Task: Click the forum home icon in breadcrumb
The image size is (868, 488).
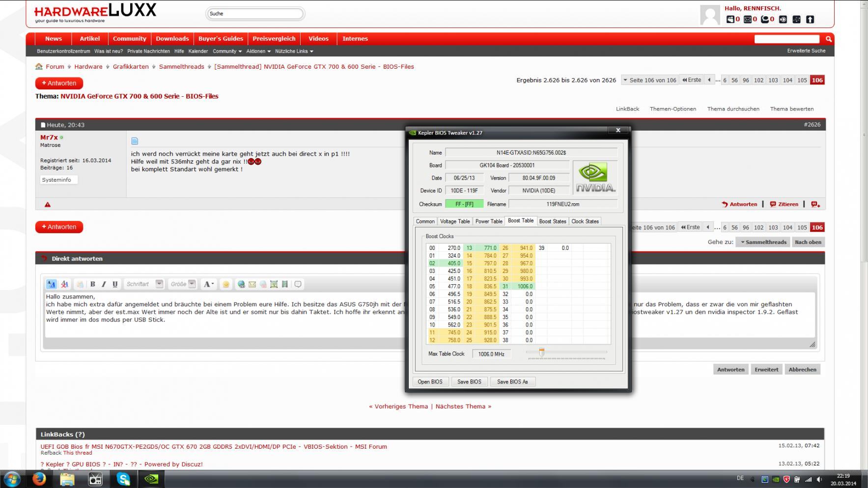Action: click(39, 66)
